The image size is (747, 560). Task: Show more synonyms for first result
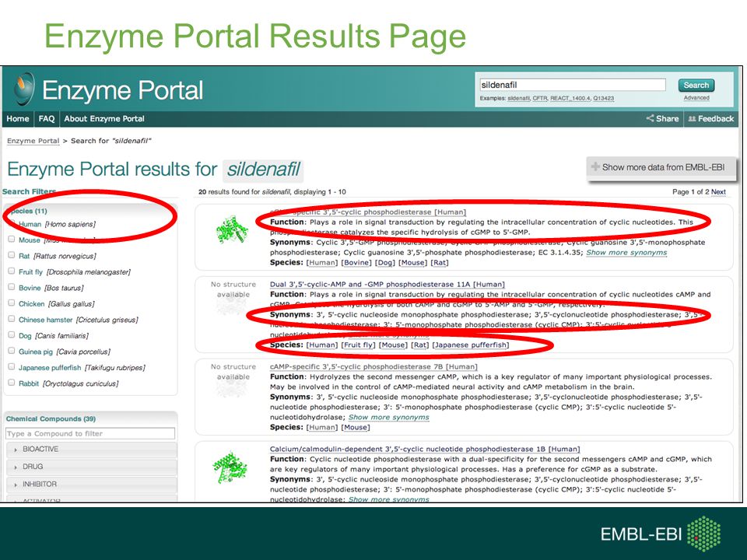pos(626,252)
